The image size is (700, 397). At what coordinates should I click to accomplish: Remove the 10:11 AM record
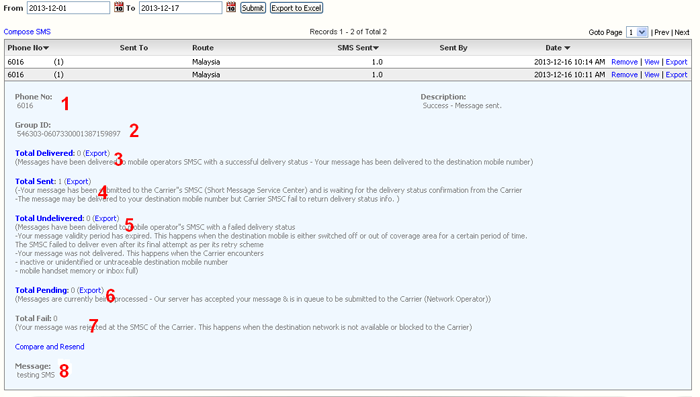pos(624,75)
